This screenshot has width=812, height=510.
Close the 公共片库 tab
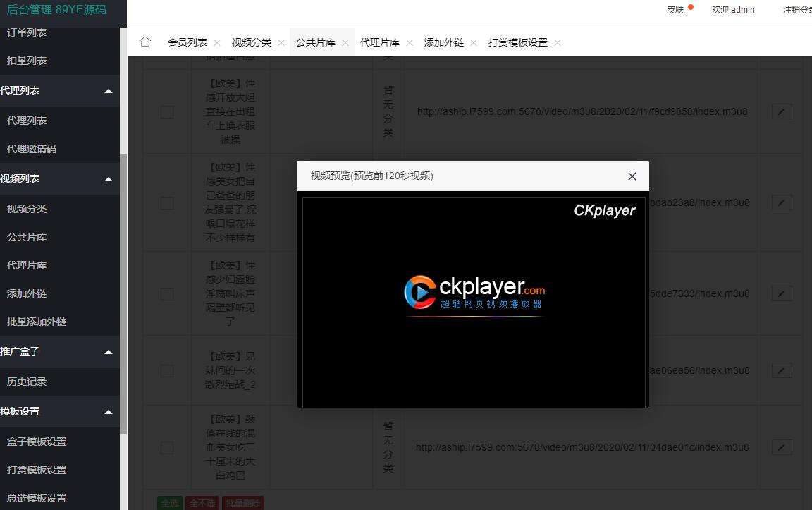click(345, 43)
